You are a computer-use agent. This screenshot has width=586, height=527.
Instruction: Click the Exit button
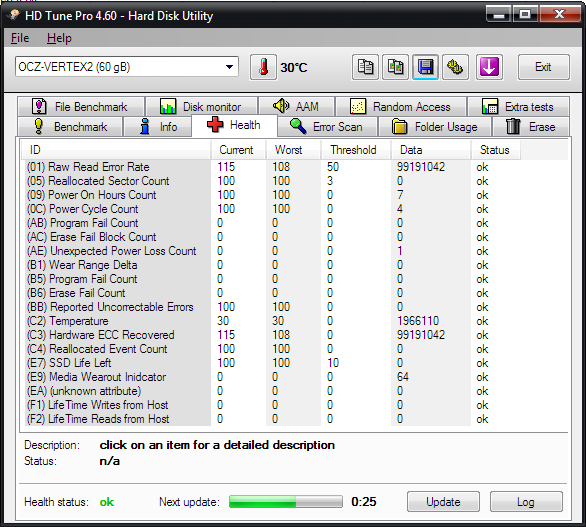click(543, 67)
